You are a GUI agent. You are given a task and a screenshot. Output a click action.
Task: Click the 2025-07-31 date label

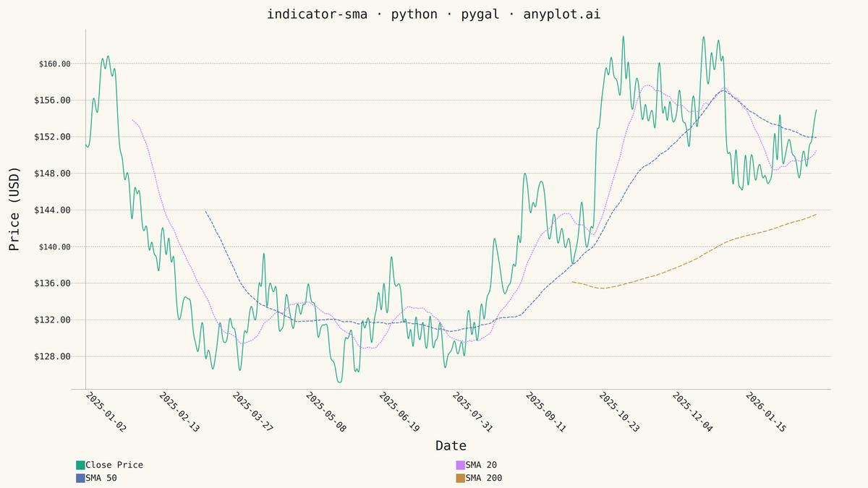(472, 412)
